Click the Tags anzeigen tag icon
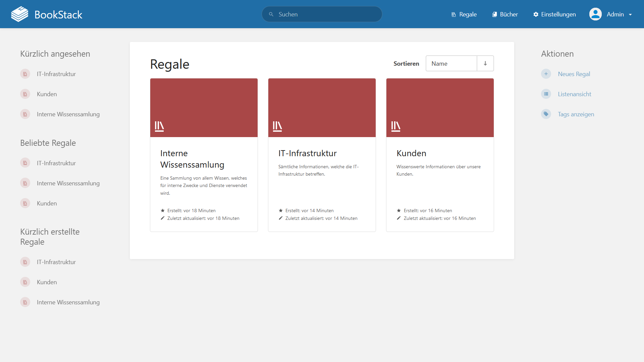Screen dimensions: 644x362 546,114
